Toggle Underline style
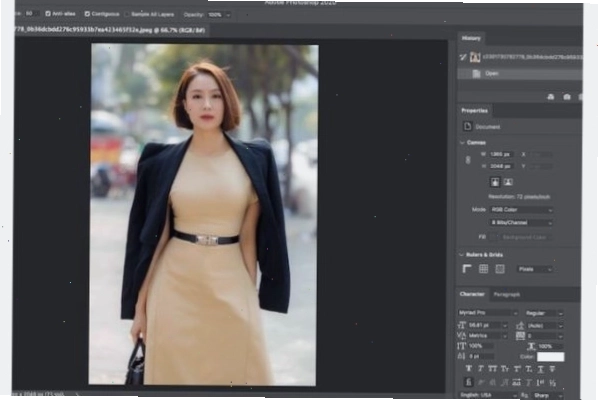 (x=540, y=369)
